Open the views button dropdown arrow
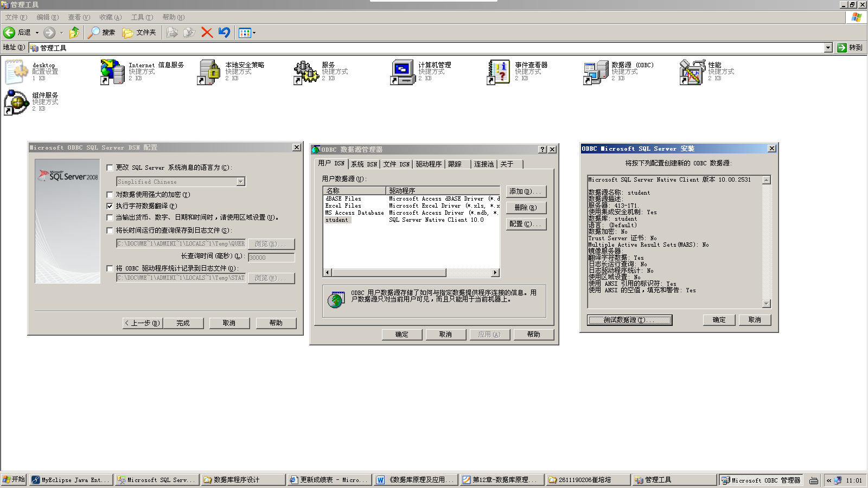Viewport: 868px width, 488px height. click(x=254, y=33)
